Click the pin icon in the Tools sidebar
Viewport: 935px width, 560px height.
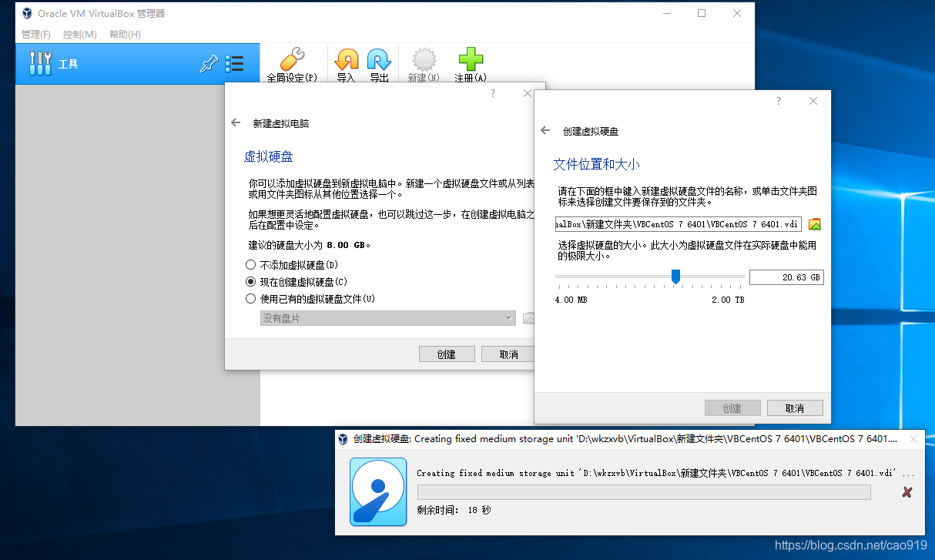209,63
